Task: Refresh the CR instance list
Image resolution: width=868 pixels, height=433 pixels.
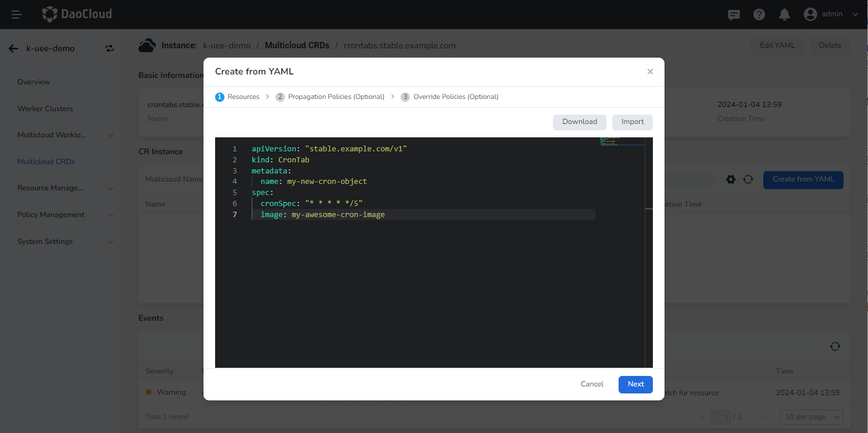Action: pos(748,179)
